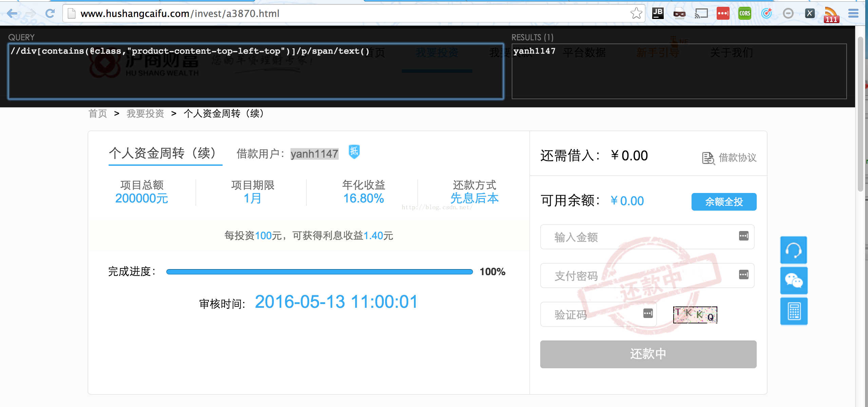Viewport: 868px width, 407px height.
Task: Click the blue shield badge beside yanh1147
Action: (354, 152)
